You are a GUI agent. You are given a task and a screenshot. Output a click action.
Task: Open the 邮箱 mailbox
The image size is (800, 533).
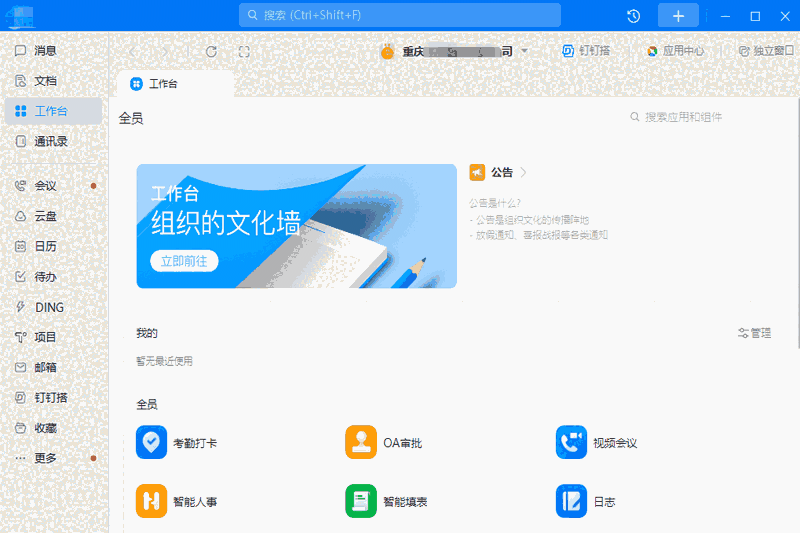45,367
